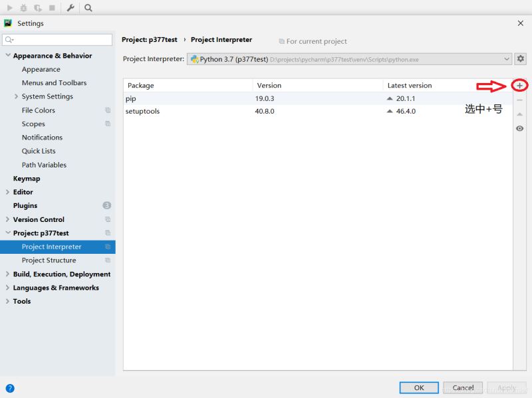
Task: Click the minus icon to uninstall package
Action: click(x=519, y=100)
